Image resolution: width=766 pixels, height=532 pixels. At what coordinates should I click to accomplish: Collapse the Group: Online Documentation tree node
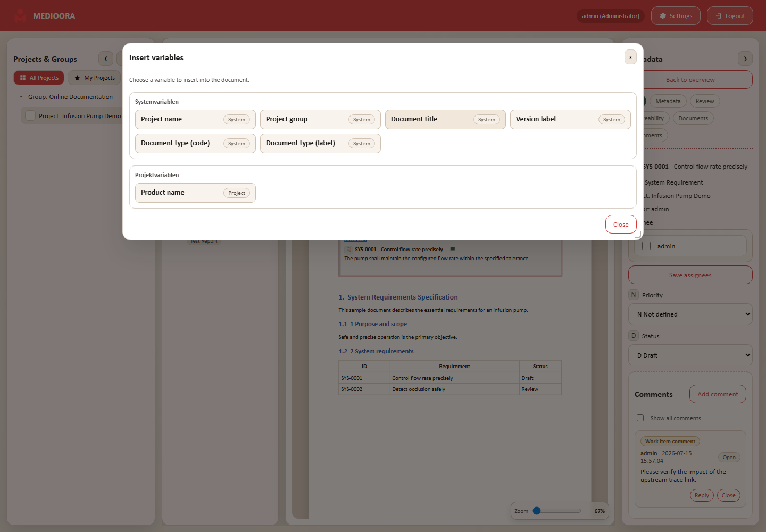coord(21,97)
